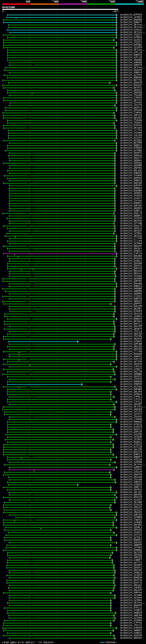
Task: Select the query label AV415306
Action: coord(8,7)
